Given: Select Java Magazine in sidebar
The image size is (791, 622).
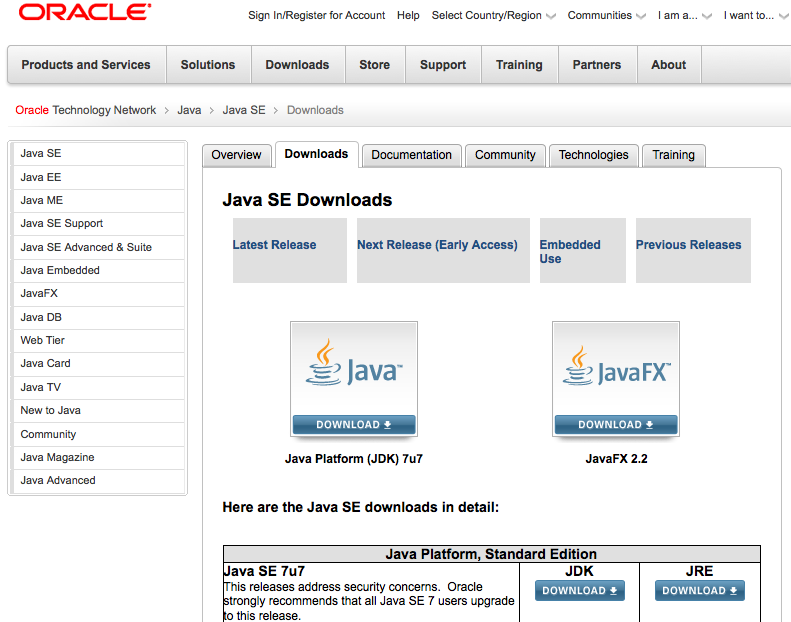Looking at the screenshot, I should (x=98, y=458).
